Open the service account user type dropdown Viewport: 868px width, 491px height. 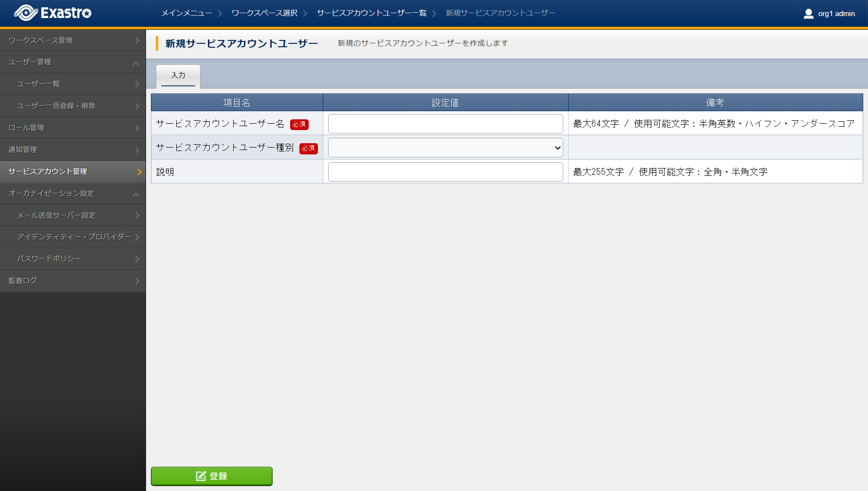pyautogui.click(x=445, y=148)
